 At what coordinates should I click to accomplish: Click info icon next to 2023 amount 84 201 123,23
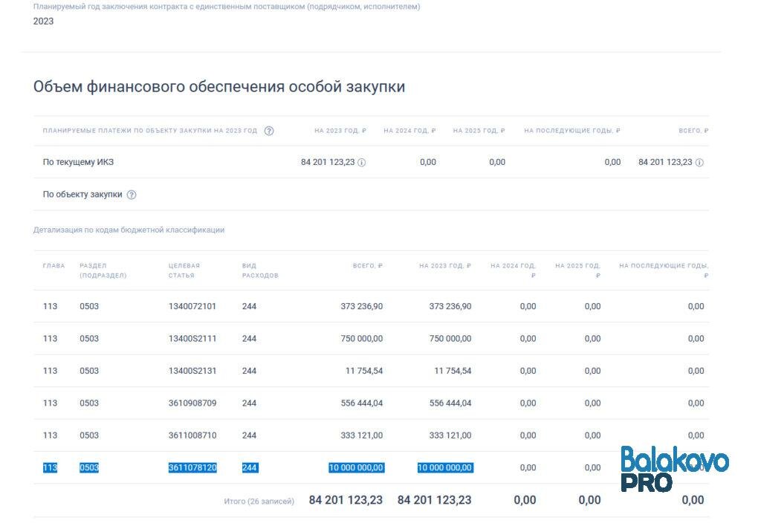(x=362, y=163)
